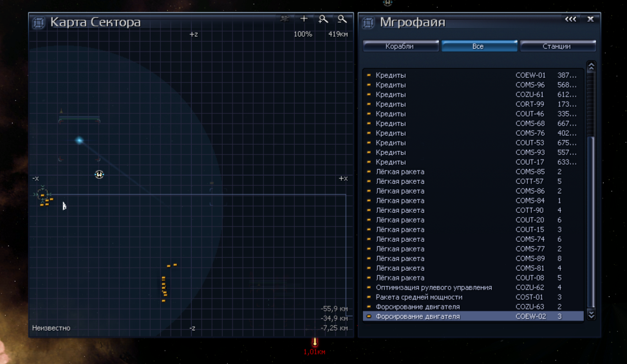Click the -x axis label
This screenshot has height=364, width=627.
[x=35, y=178]
